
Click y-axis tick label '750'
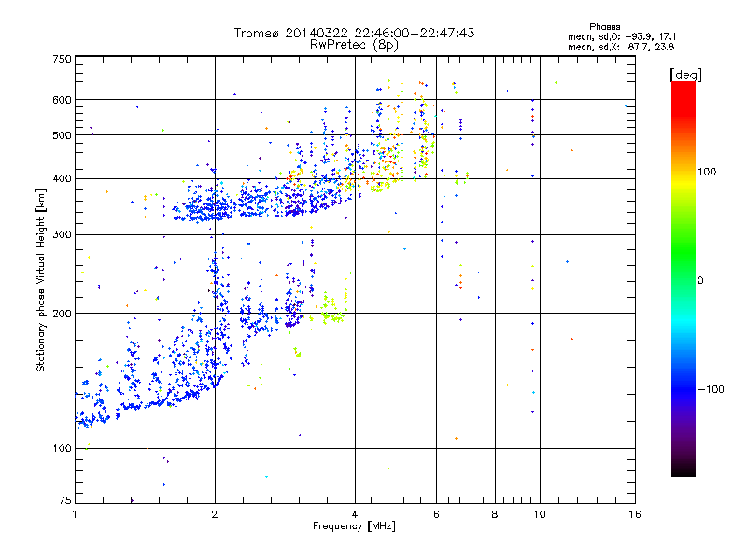click(x=63, y=59)
